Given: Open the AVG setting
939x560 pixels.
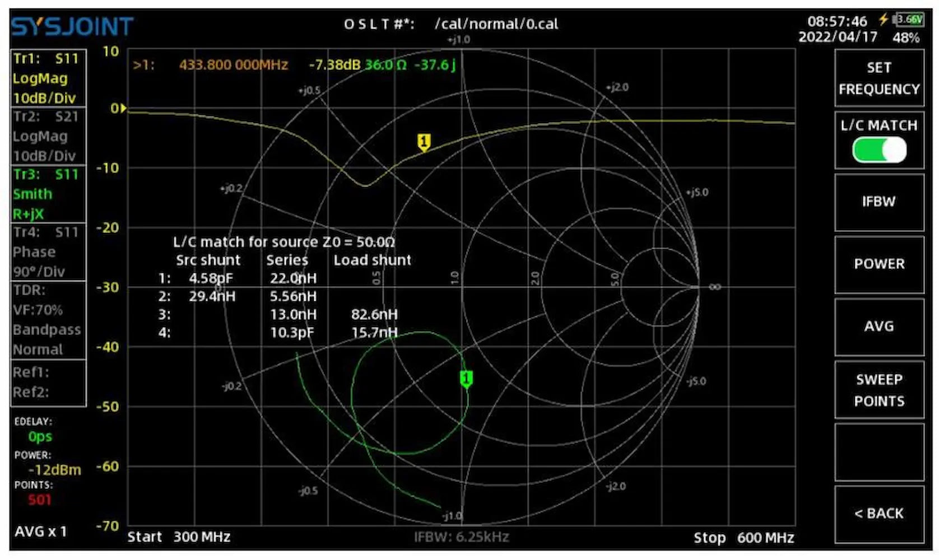Looking at the screenshot, I should tap(878, 326).
